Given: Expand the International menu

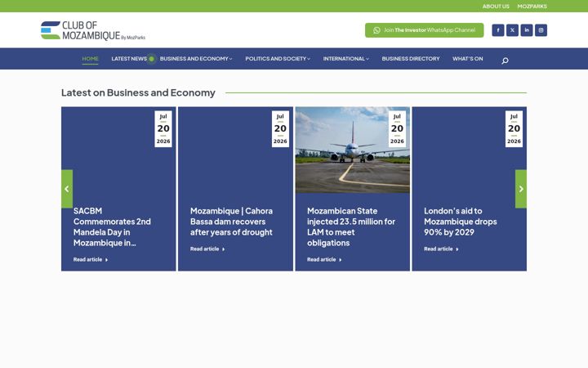Looking at the screenshot, I should 345,59.
